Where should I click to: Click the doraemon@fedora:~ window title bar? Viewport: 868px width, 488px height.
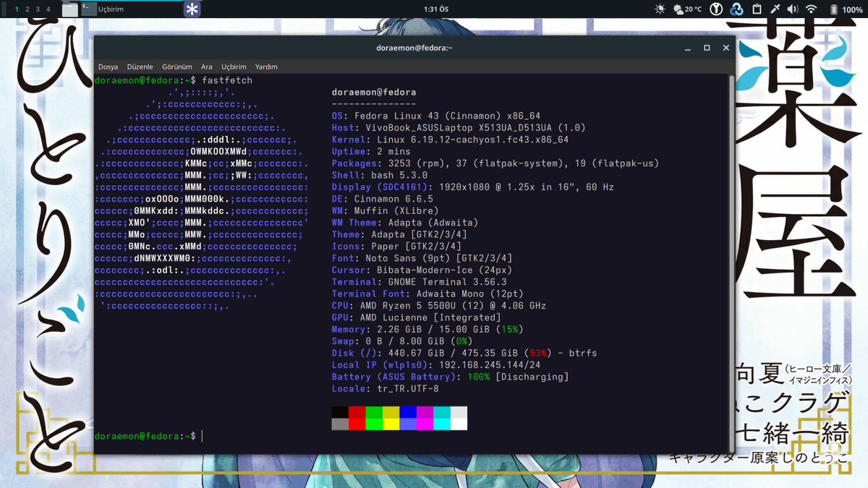[414, 48]
